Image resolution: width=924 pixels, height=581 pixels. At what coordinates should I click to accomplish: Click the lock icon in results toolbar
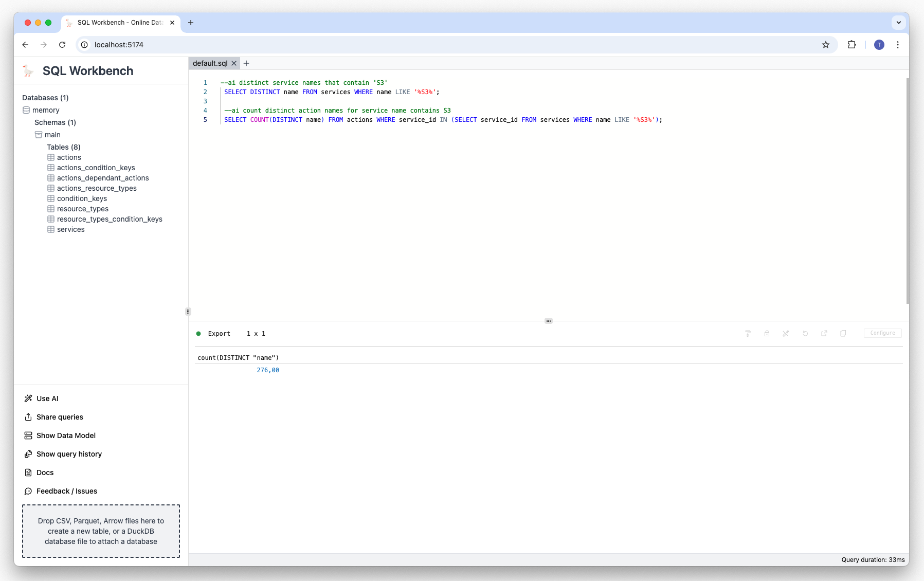pos(767,333)
